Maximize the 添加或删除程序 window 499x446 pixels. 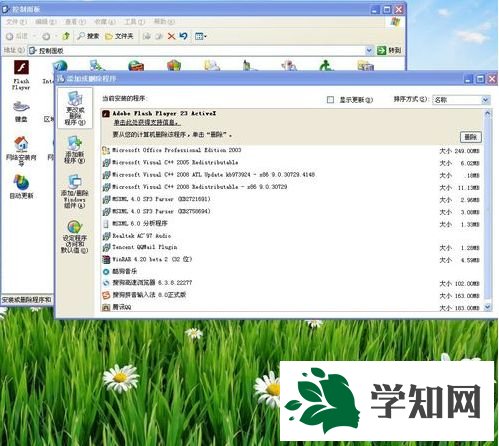tap(480, 79)
